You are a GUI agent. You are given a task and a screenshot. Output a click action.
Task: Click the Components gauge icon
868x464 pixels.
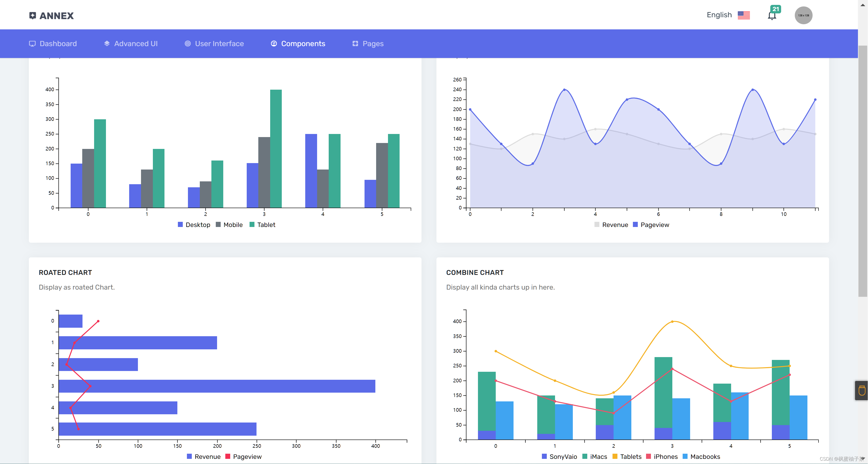point(274,44)
